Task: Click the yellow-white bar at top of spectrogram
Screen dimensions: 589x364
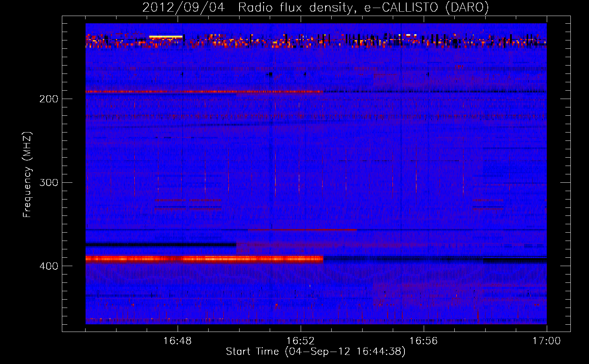Action: tap(166, 37)
